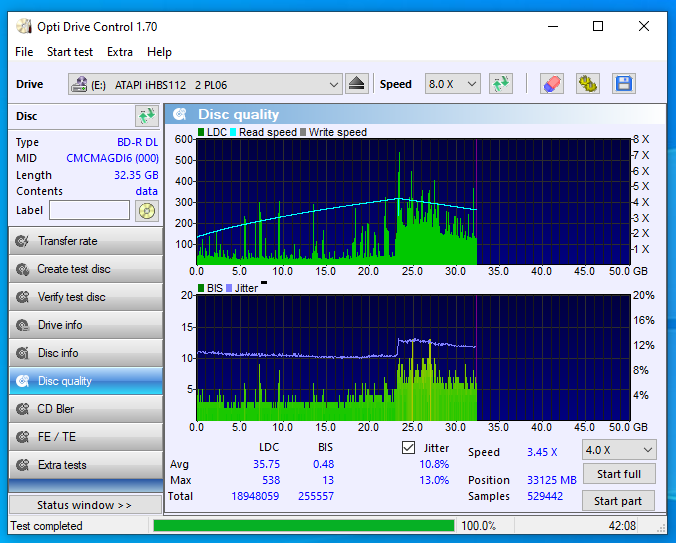Open the Start test menu
676x543 pixels.
[69, 52]
